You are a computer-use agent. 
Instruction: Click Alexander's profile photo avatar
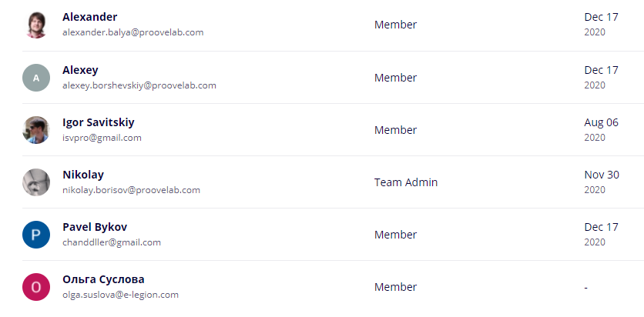pos(36,25)
